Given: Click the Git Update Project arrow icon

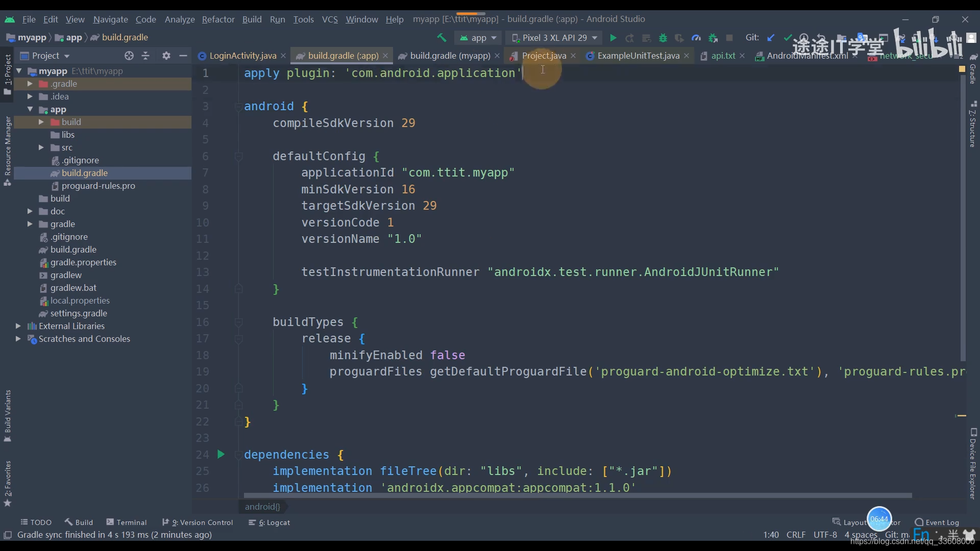Looking at the screenshot, I should click(x=771, y=38).
